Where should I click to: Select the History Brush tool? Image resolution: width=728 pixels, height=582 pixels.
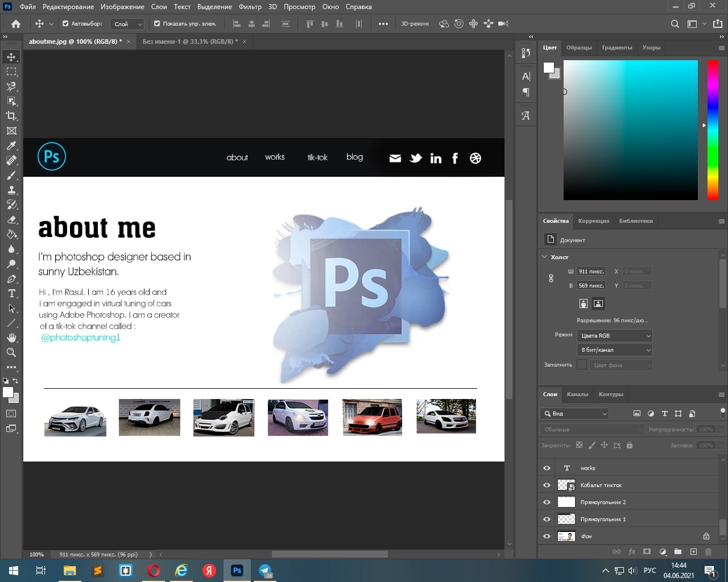click(x=11, y=205)
